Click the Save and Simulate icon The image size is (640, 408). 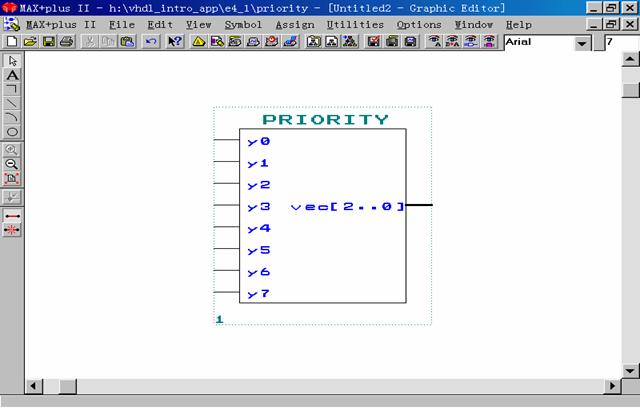pyautogui.click(x=410, y=41)
